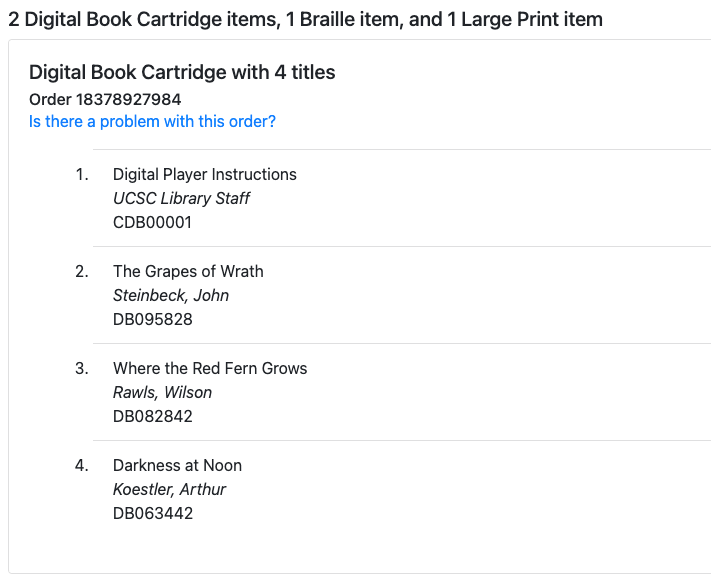
Task: Click list number 4 beside Darkness at Noon
Action: click(x=81, y=465)
